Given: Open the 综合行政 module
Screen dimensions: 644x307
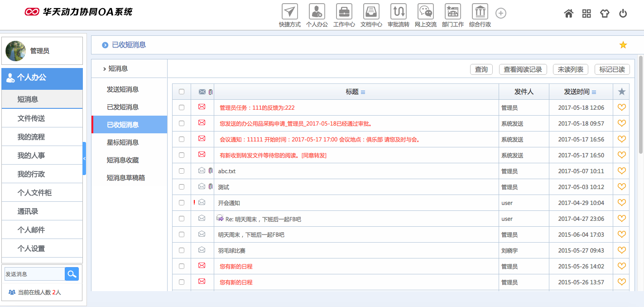Looking at the screenshot, I should point(479,14).
